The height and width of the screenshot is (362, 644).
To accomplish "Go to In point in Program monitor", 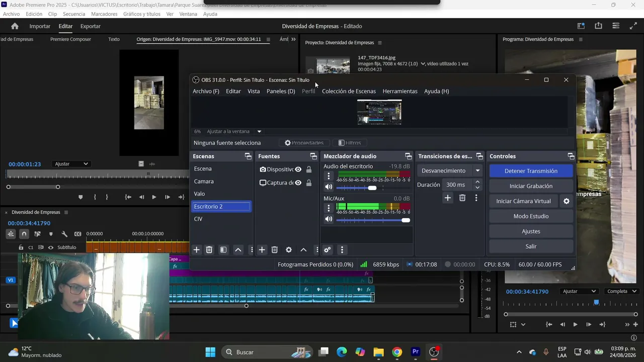I will pos(549,325).
